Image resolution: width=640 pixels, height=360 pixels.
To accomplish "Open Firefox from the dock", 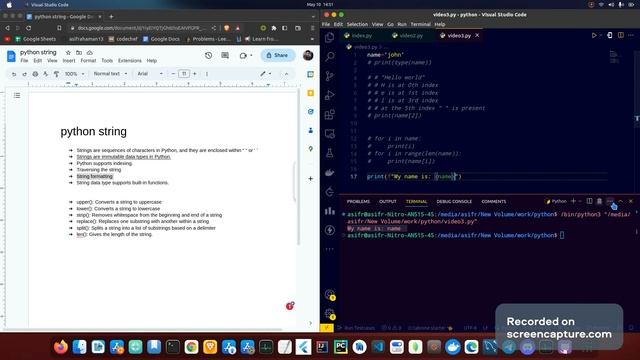I will coord(61,347).
